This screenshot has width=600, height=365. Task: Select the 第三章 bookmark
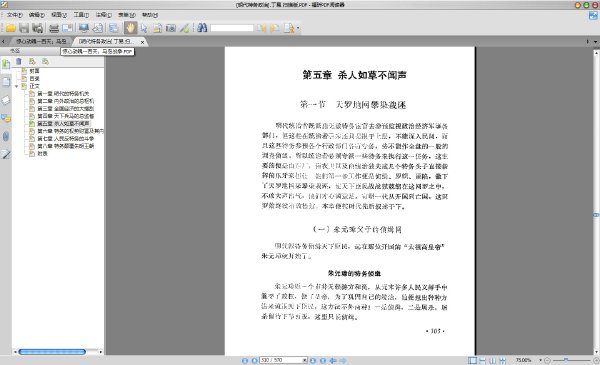[65, 109]
